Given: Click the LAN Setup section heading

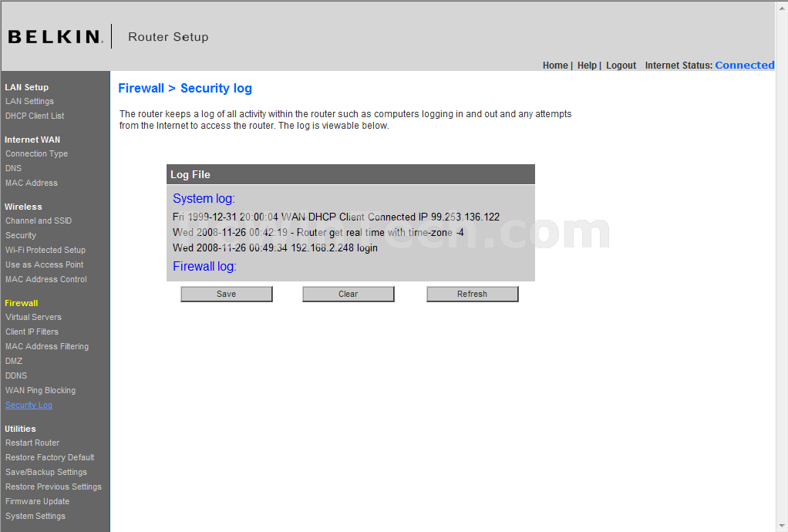Looking at the screenshot, I should click(27, 87).
